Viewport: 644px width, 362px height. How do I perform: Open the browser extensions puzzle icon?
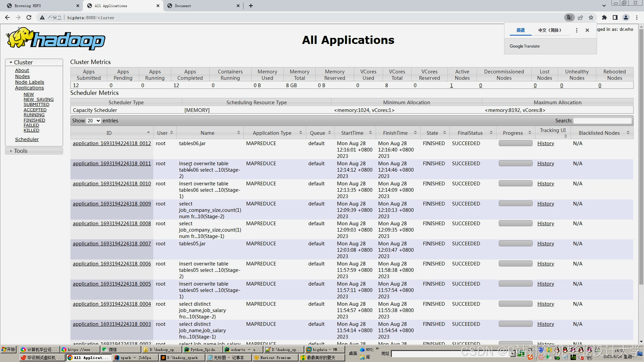[x=604, y=17]
